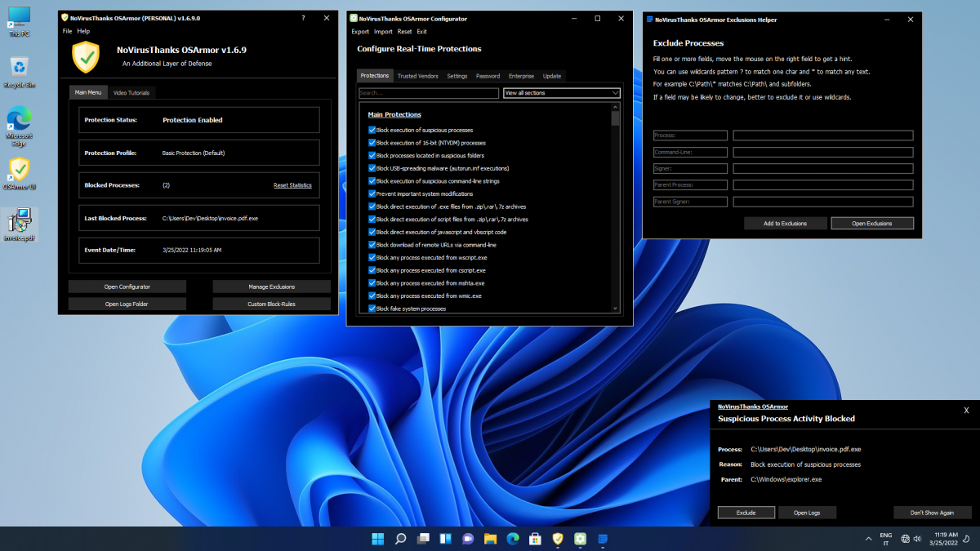980x551 pixels.
Task: Switch to the Video Tutorials tab
Action: [131, 92]
